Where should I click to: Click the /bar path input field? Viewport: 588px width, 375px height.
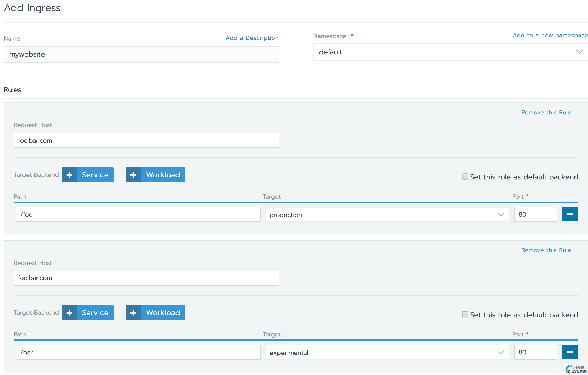(x=138, y=352)
